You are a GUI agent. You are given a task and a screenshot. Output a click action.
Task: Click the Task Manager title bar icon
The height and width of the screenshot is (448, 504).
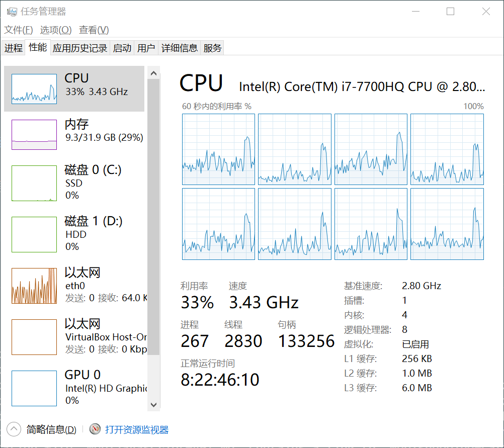tap(12, 12)
